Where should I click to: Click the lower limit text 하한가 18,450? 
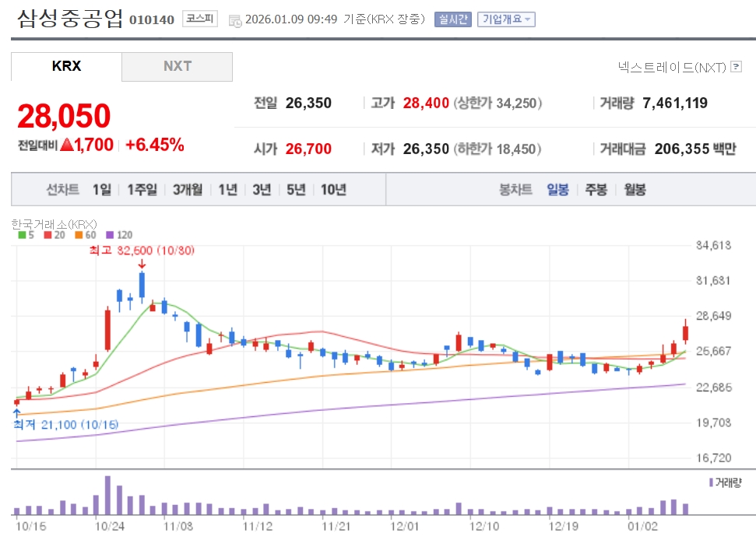pos(497,149)
